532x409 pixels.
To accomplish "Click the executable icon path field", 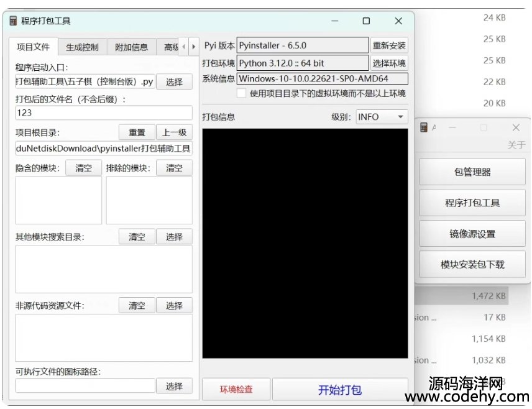I will 85,386.
